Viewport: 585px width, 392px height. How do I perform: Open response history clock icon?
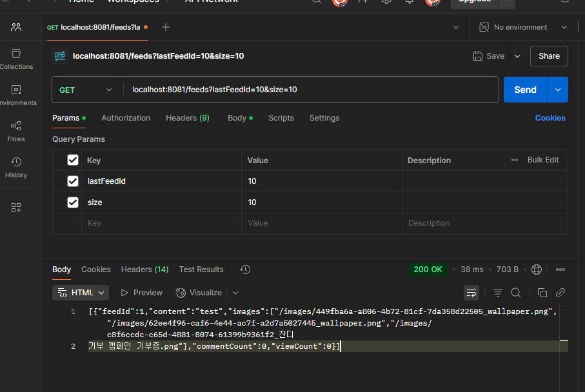[x=245, y=269]
